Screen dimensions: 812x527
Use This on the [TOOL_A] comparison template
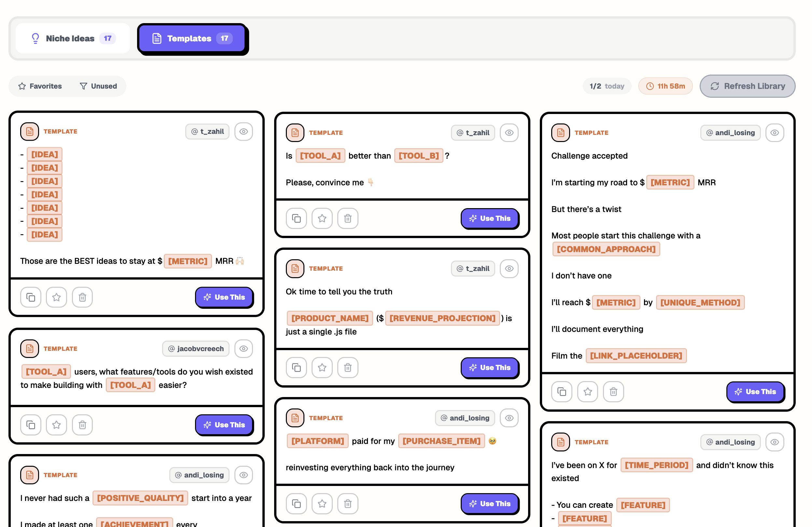490,219
